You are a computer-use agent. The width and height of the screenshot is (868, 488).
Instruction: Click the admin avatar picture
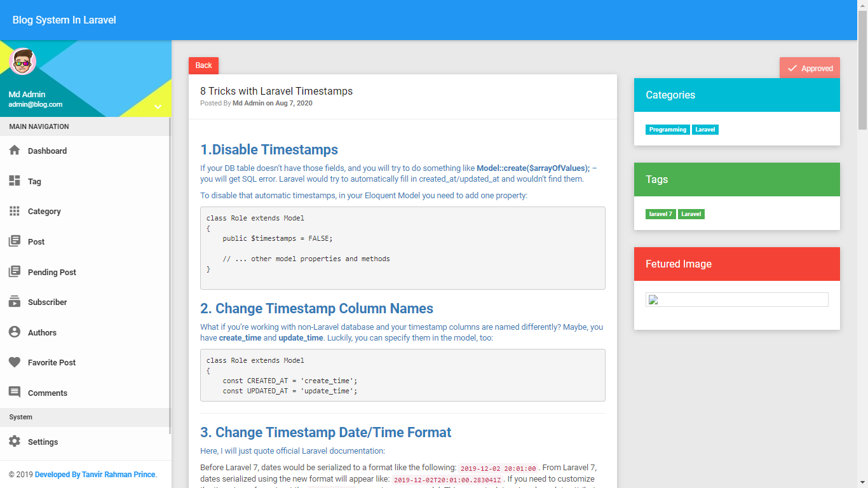click(23, 62)
